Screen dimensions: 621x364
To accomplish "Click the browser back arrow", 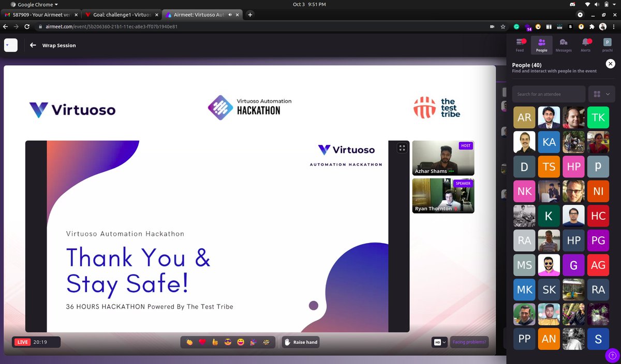I will click(x=6, y=26).
